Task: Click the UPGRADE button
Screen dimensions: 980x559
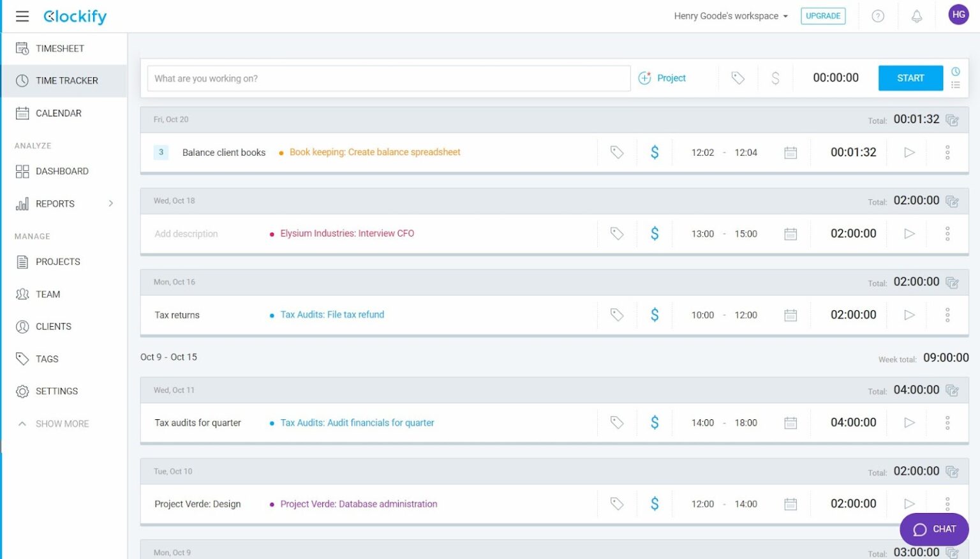Action: (823, 16)
